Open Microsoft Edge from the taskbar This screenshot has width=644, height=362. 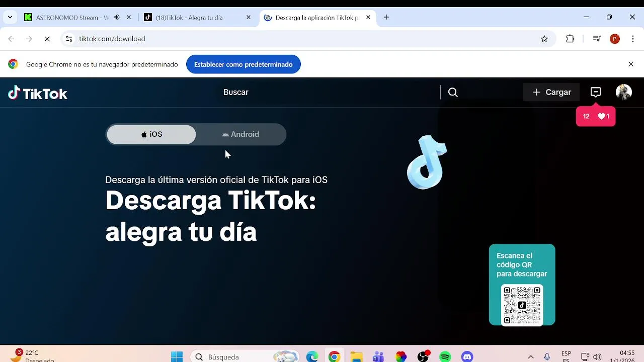pos(312,356)
